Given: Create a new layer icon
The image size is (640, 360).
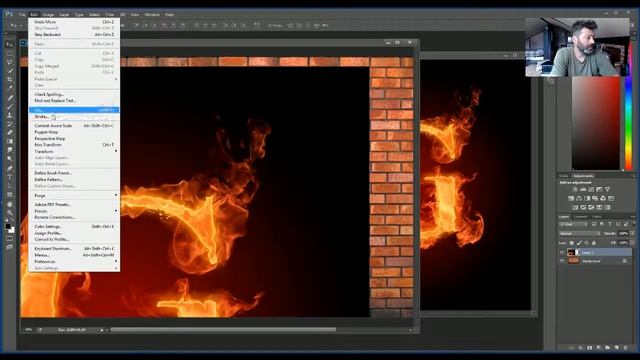Looking at the screenshot, I should click(617, 348).
